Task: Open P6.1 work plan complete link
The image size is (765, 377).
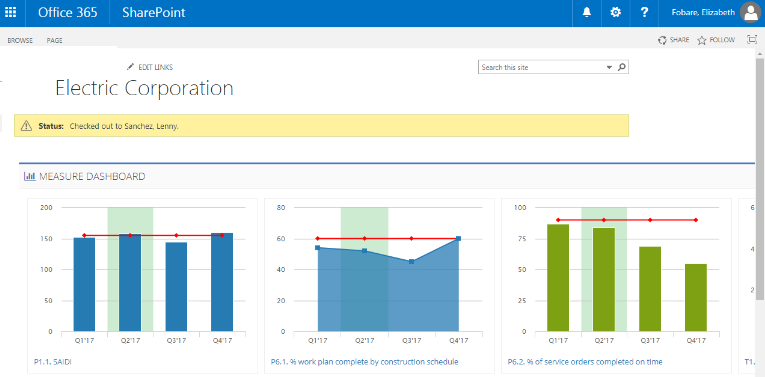Action: 364,362
